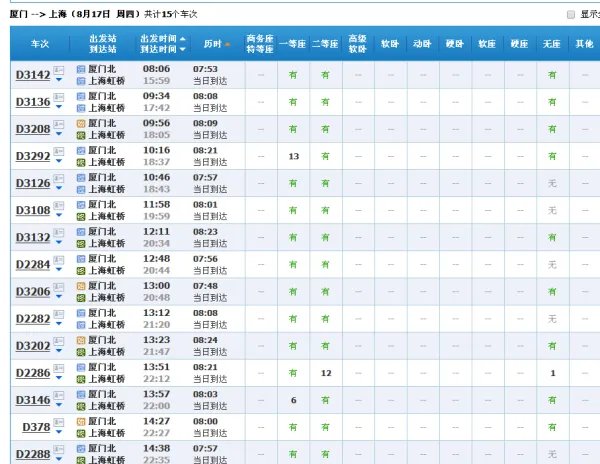Image resolution: width=600 pixels, height=464 pixels.
Task: Click the info card icon beside train D3142
Action: pos(59,70)
